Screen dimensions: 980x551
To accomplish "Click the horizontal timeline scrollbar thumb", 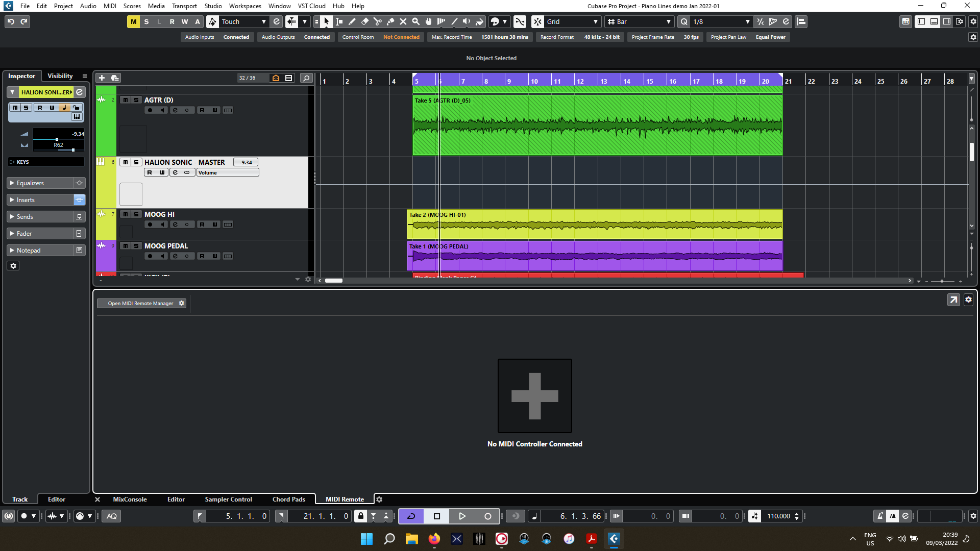I will [x=334, y=281].
